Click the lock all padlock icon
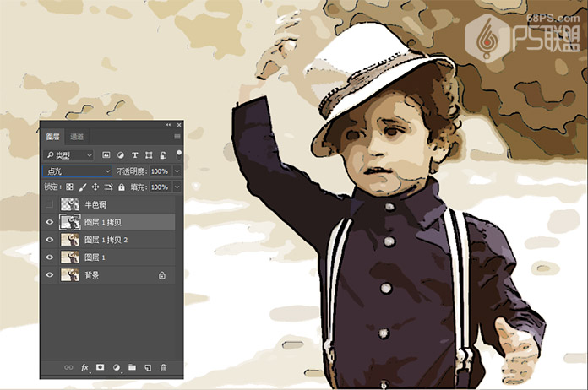588x390 pixels. tap(122, 187)
